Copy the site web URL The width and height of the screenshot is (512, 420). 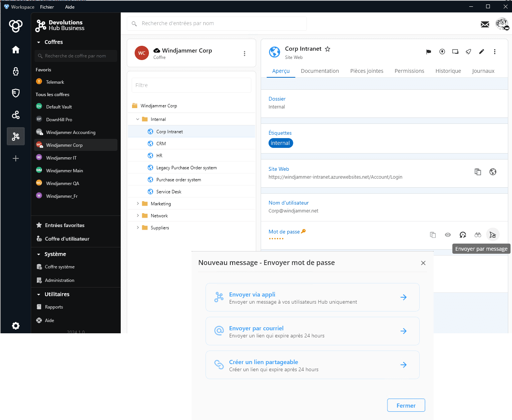click(478, 172)
